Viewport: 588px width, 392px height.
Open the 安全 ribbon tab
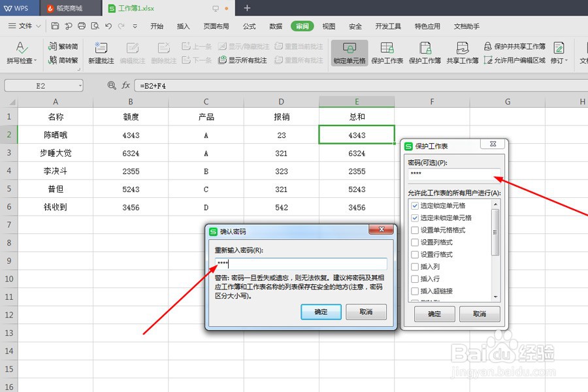point(355,26)
